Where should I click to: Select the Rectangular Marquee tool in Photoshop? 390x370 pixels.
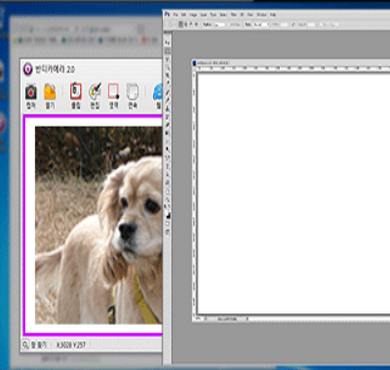tap(168, 51)
